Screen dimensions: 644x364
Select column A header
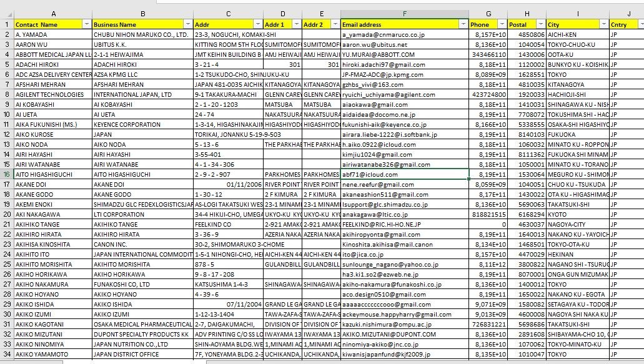pyautogui.click(x=53, y=14)
